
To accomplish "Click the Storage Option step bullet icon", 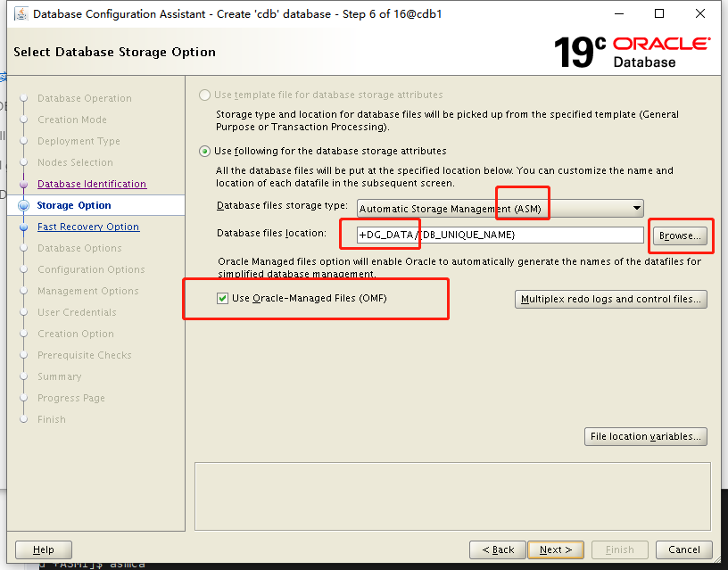I will click(x=24, y=206).
